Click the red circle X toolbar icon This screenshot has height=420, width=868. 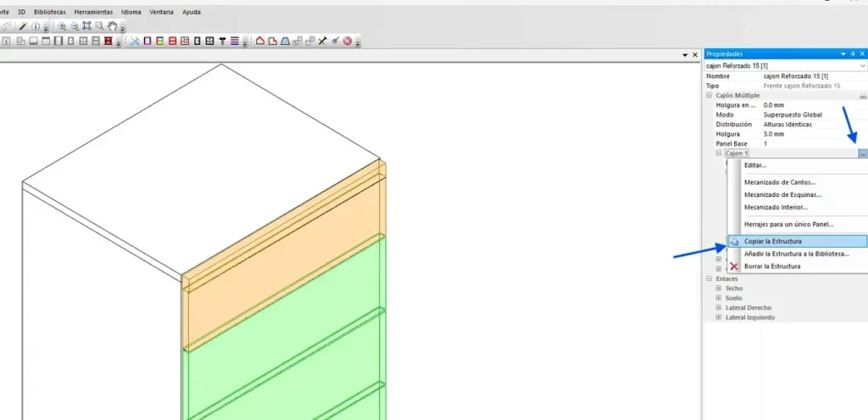tap(348, 41)
